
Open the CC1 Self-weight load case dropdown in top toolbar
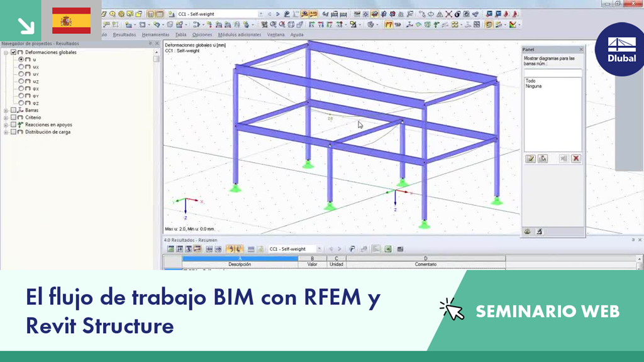point(261,14)
